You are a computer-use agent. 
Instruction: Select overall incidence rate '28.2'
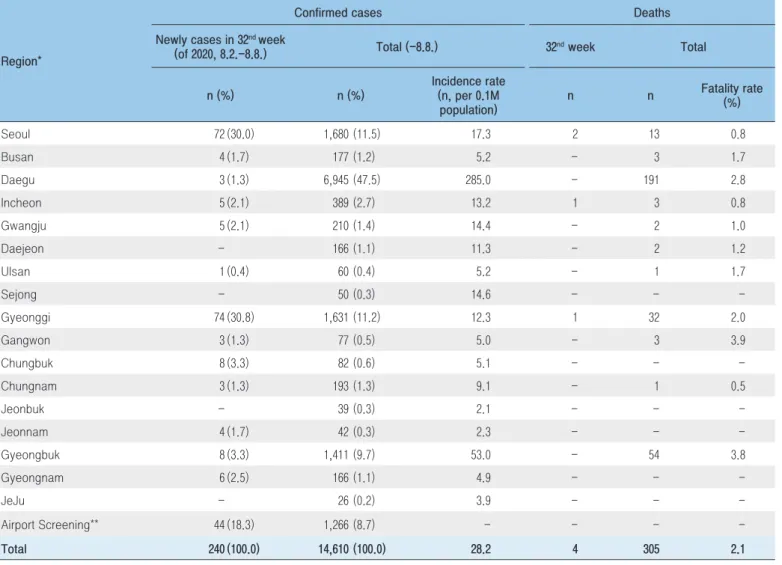(x=481, y=550)
